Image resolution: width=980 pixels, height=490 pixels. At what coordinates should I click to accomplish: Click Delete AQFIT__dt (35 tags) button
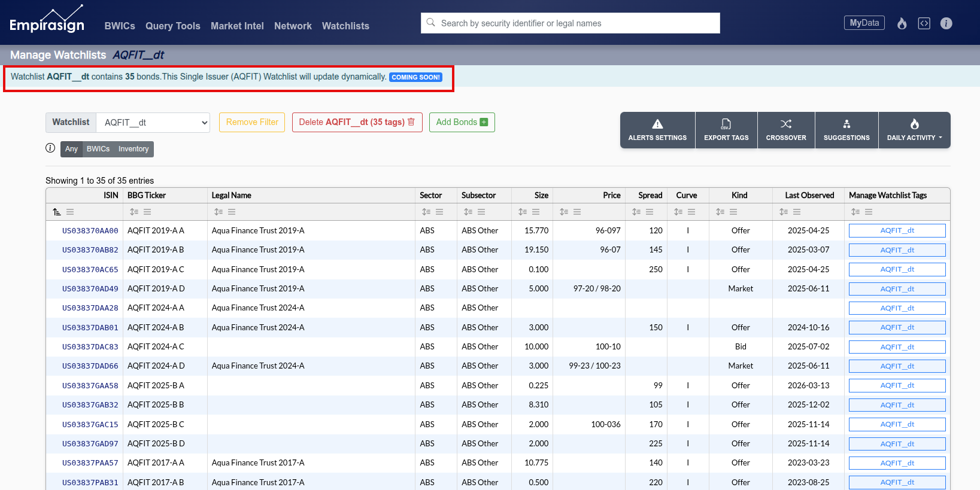[357, 122]
